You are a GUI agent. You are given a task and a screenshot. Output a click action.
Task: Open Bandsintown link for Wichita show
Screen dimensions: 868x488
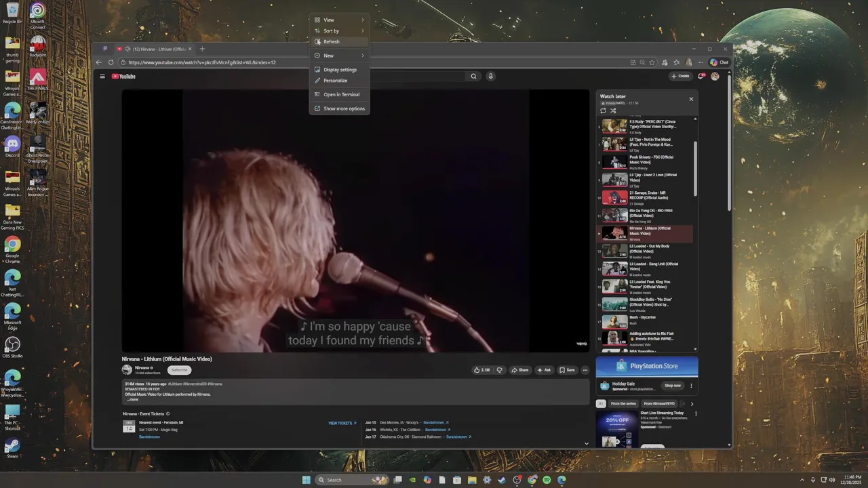[438, 430]
